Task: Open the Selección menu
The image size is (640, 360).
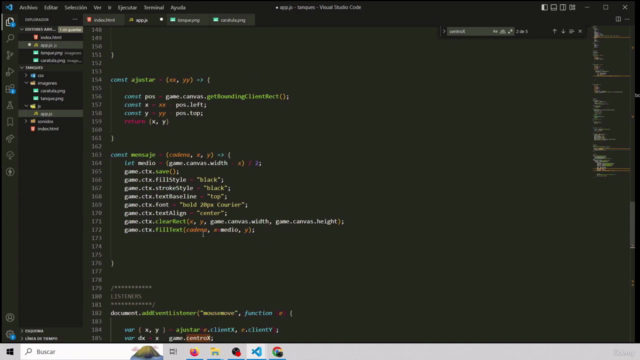Action: point(76,7)
